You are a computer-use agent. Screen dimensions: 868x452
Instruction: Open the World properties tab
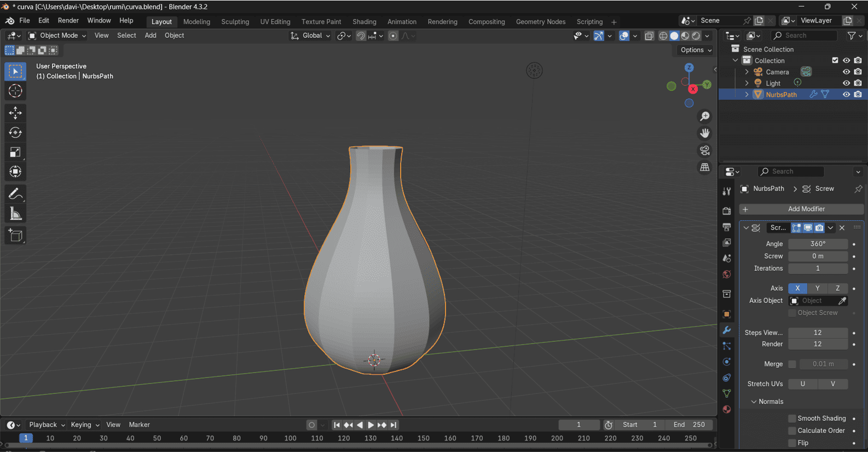click(727, 274)
